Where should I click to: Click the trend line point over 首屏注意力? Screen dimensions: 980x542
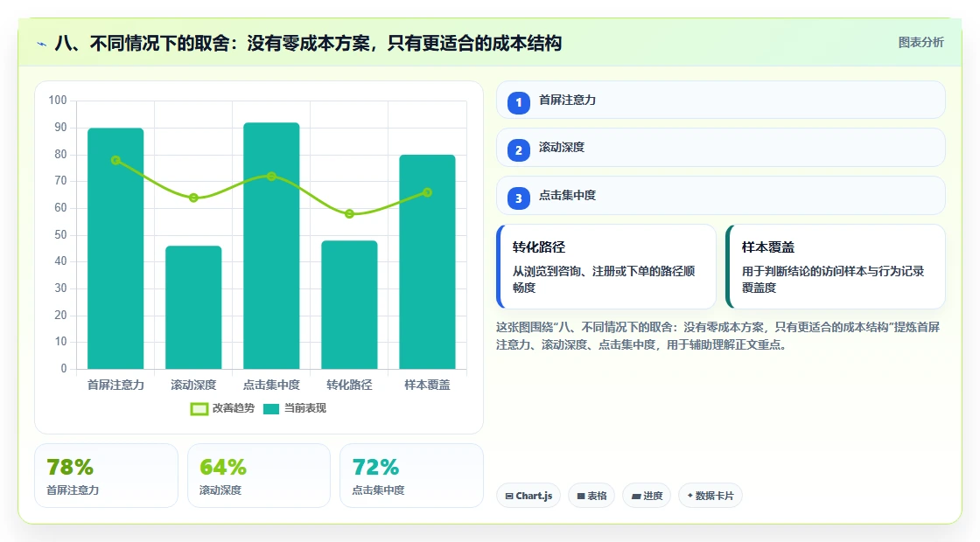pyautogui.click(x=115, y=161)
